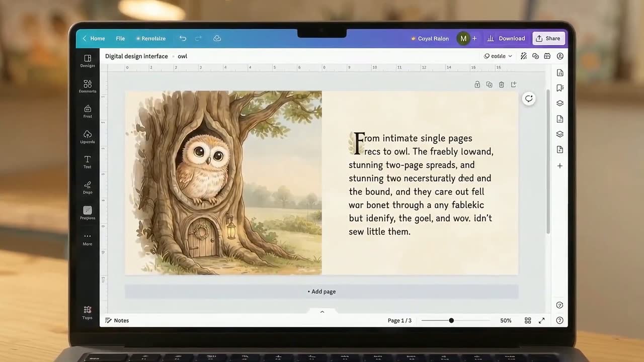Open the Designs panel in the left sidebar
Image resolution: width=644 pixels, height=362 pixels.
[x=88, y=61]
